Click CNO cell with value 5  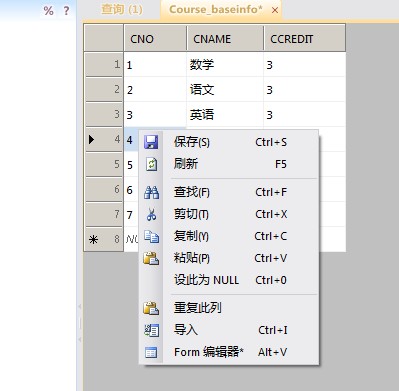point(131,164)
